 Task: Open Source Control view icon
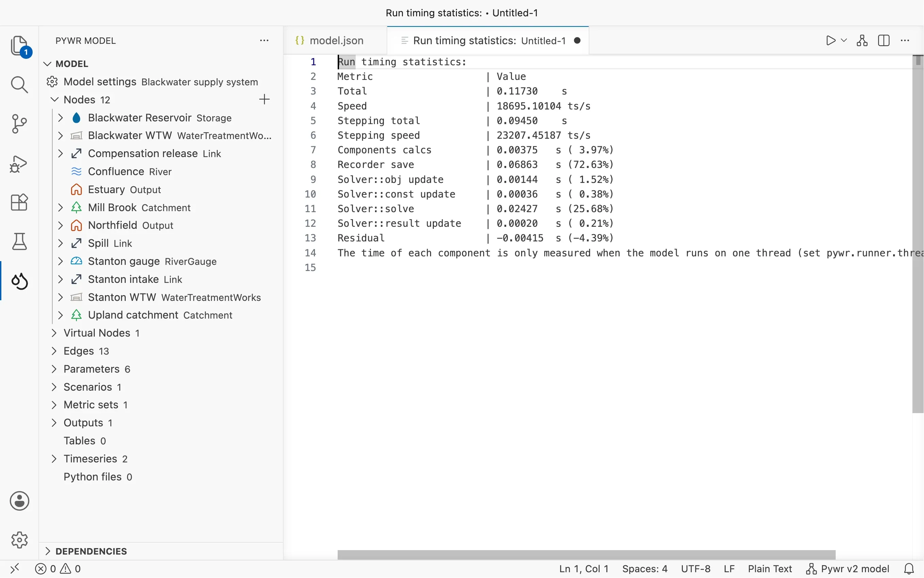tap(19, 123)
